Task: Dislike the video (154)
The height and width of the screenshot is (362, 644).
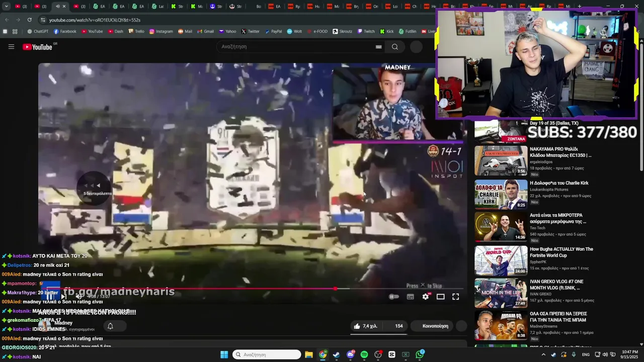Action: click(396, 326)
